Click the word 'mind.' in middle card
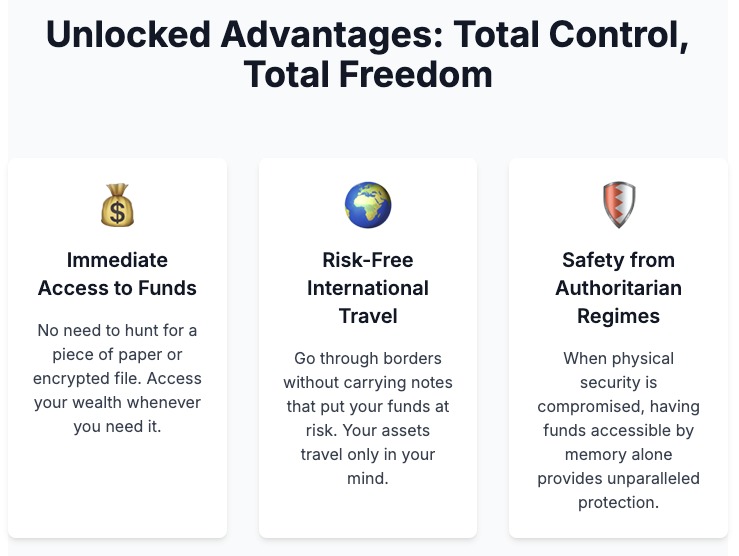 click(368, 478)
